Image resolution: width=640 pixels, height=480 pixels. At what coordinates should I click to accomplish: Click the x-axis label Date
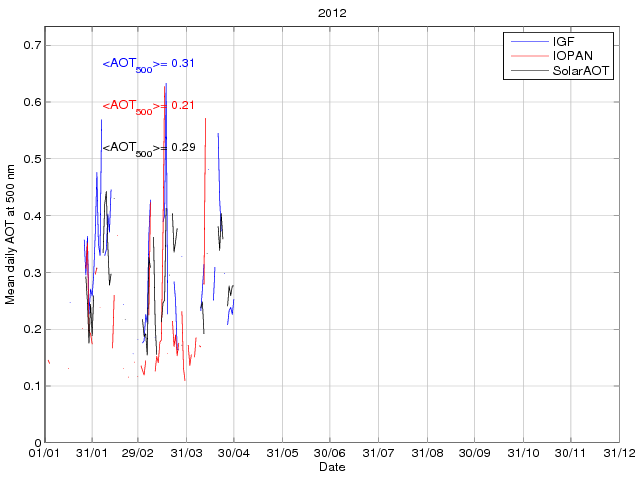[332, 467]
